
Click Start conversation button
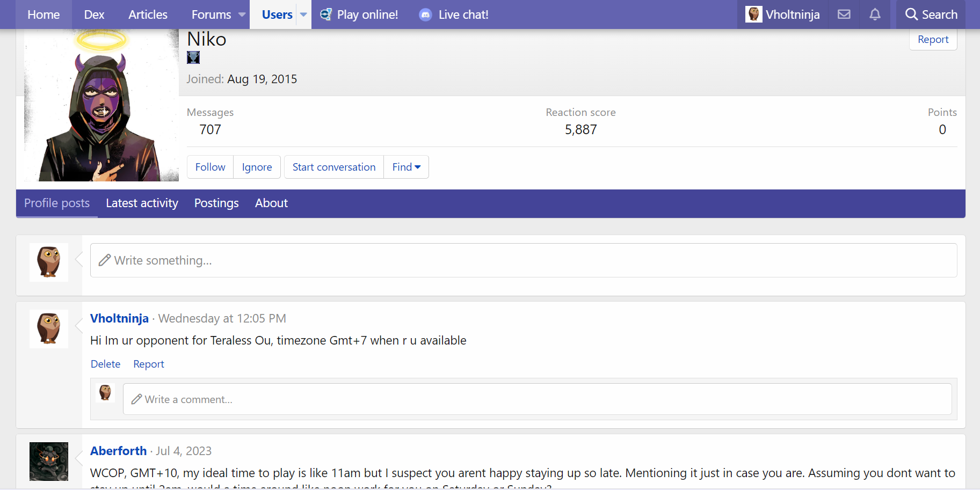(x=333, y=167)
